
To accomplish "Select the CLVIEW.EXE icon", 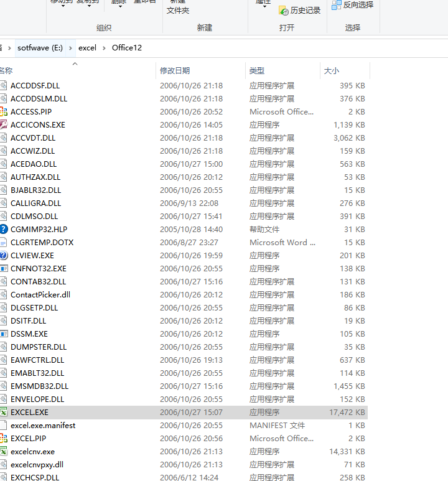I will [3, 256].
